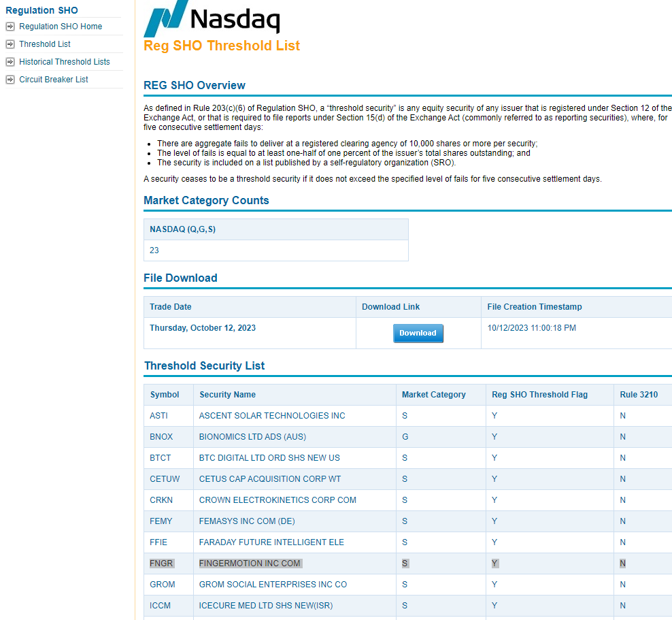Image resolution: width=672 pixels, height=620 pixels.
Task: Click ASCENT SOLAR TECHNOLOGIES INC name
Action: click(271, 415)
